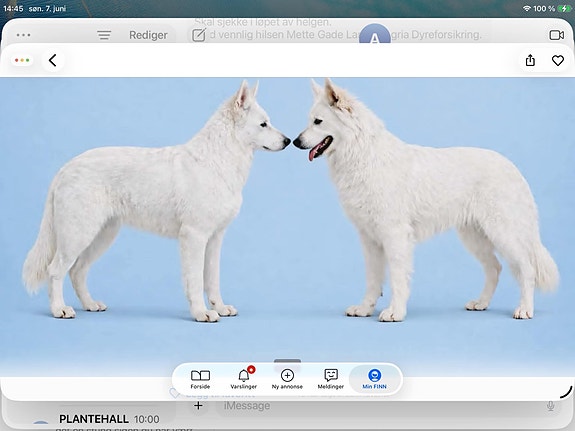Open Varslinger notifications bell
Viewport: 575px width, 431px height.
click(x=243, y=379)
